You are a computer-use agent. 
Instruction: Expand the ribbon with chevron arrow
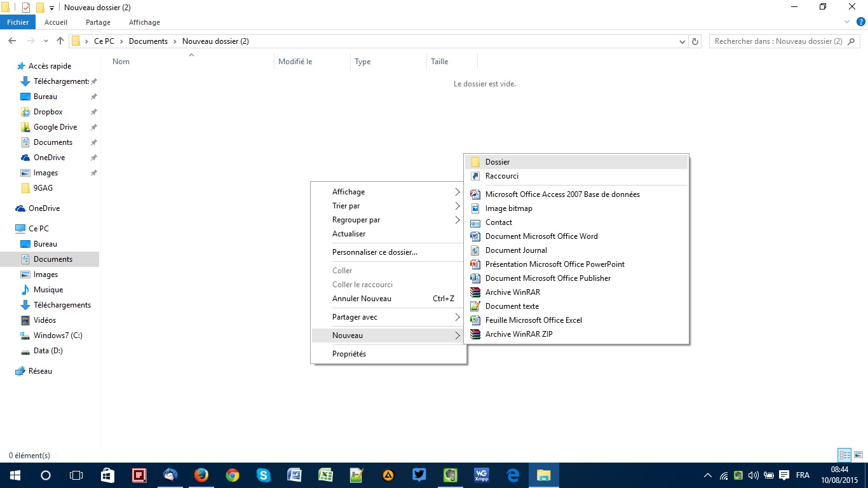click(846, 22)
